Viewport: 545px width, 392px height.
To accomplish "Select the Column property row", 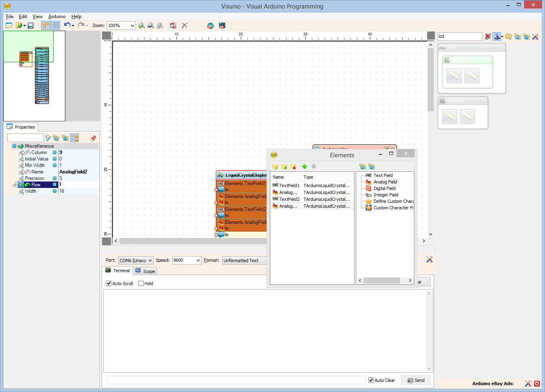I will (52, 152).
